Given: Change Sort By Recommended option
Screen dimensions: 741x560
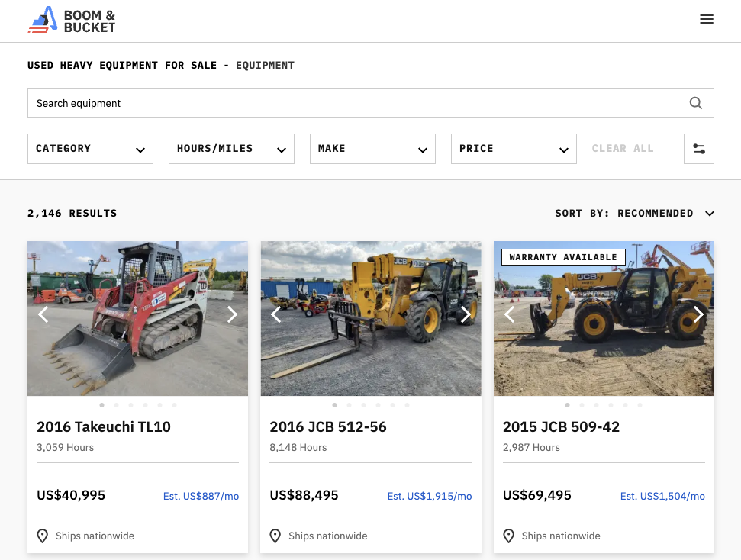Looking at the screenshot, I should click(634, 214).
